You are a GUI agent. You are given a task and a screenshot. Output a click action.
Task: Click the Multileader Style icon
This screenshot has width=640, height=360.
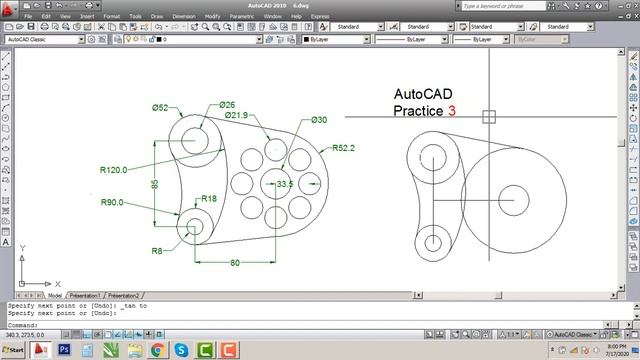(533, 27)
